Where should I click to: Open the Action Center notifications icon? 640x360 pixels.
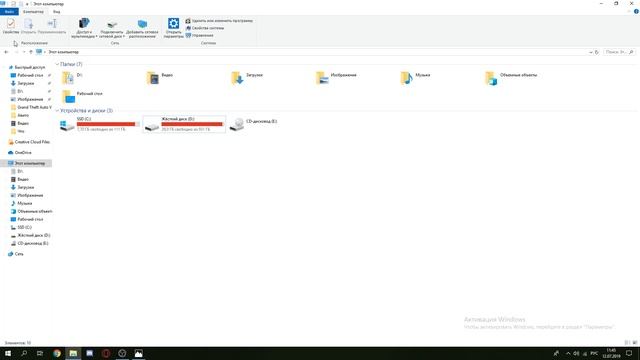(629, 353)
